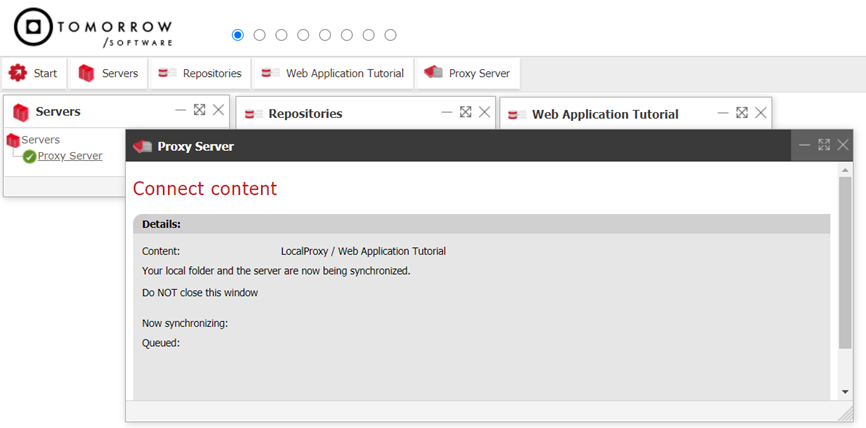Minimize the Servers panel

(x=180, y=111)
